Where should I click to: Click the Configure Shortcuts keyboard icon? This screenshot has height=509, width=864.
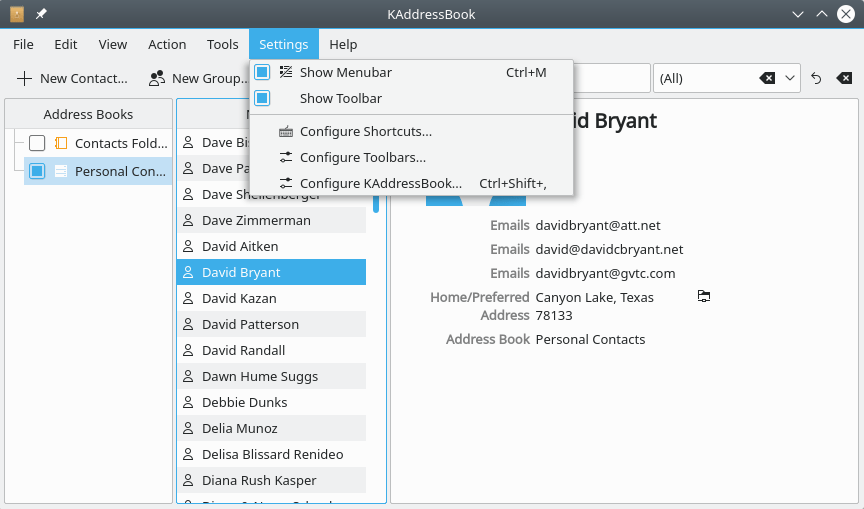point(286,131)
